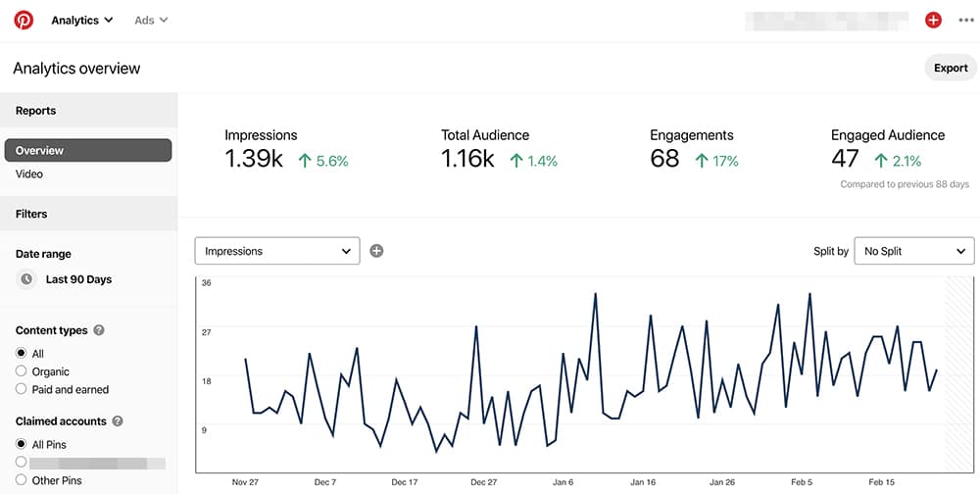980x494 pixels.
Task: Select the Organic content type
Action: point(22,371)
